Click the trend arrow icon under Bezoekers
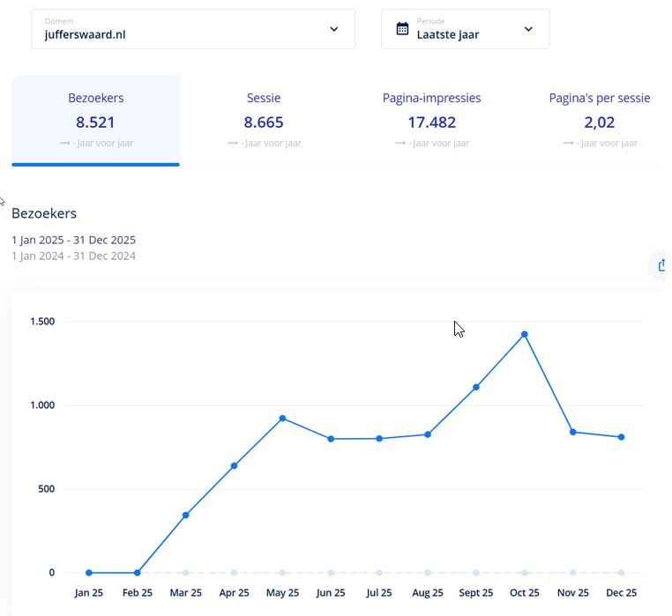 click(64, 143)
